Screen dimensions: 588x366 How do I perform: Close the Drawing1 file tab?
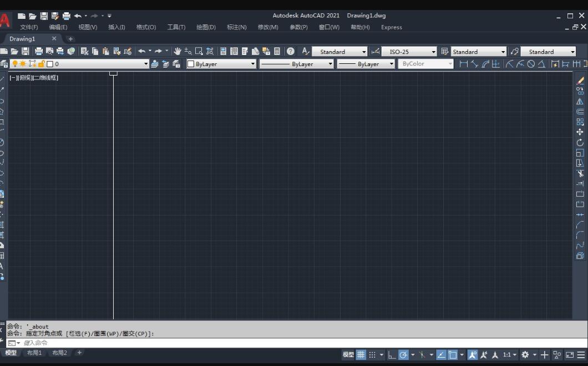54,38
